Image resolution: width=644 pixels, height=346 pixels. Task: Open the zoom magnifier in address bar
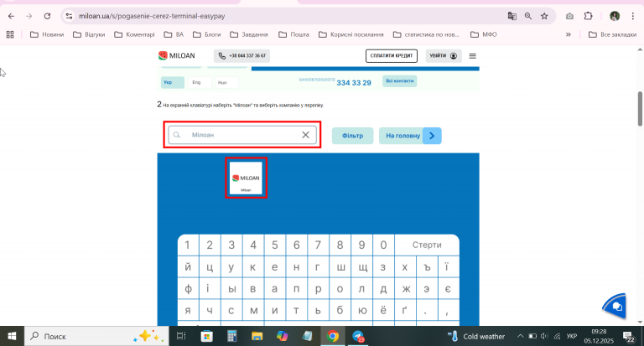528,16
